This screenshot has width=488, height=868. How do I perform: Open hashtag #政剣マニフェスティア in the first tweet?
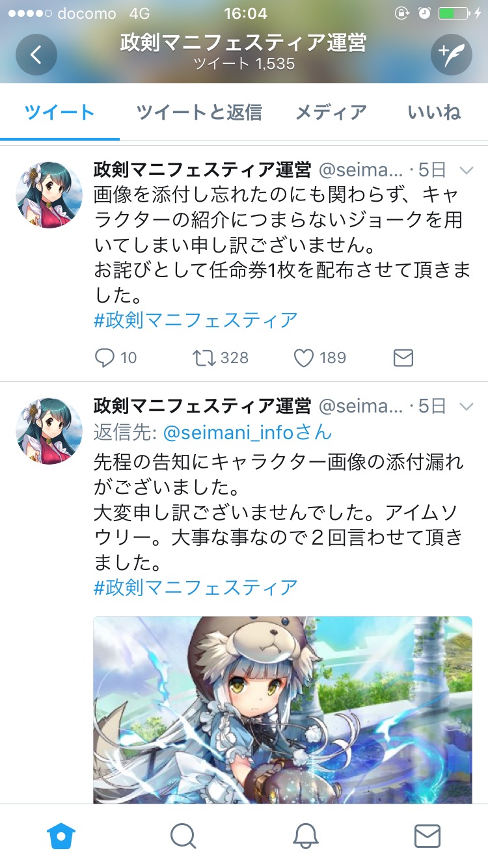196,320
